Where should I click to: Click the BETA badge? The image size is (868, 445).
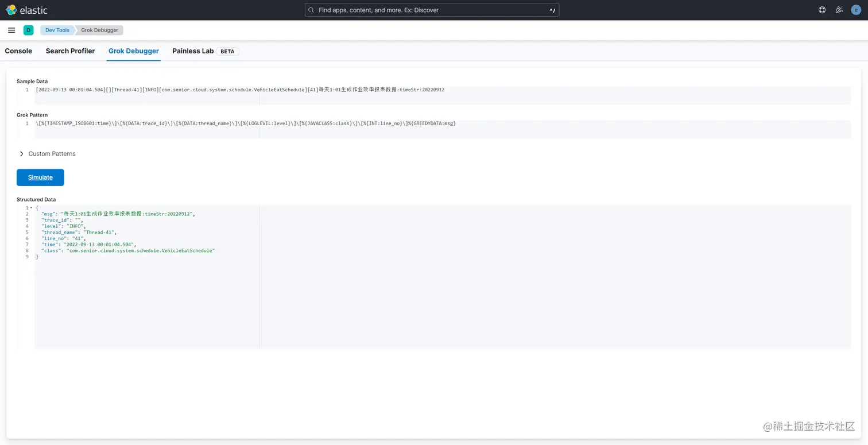tap(227, 51)
